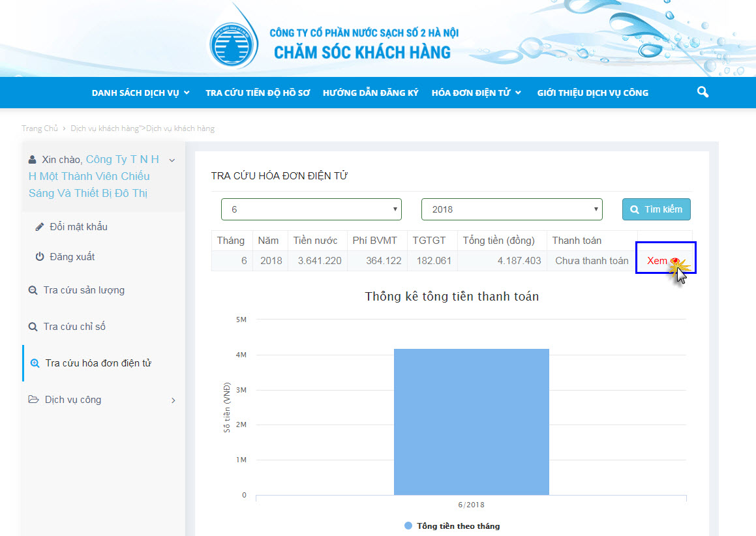
Task: Open the site search magnifier icon
Action: point(702,92)
